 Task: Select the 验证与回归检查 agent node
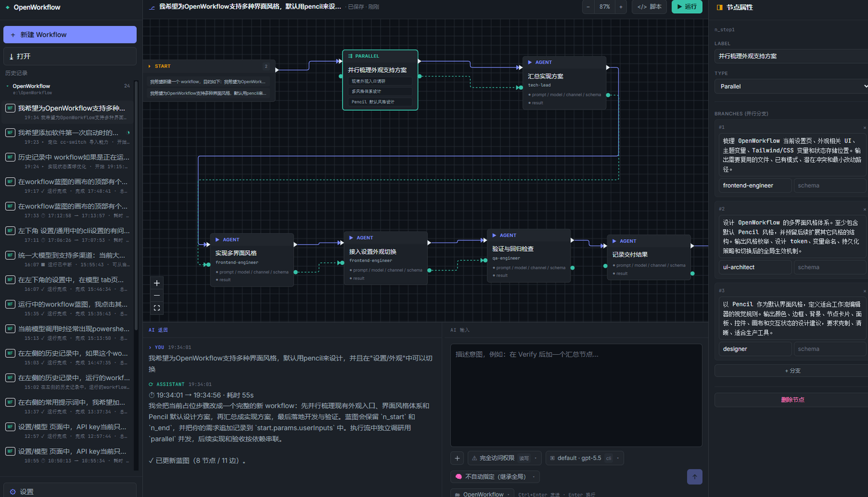coord(529,257)
